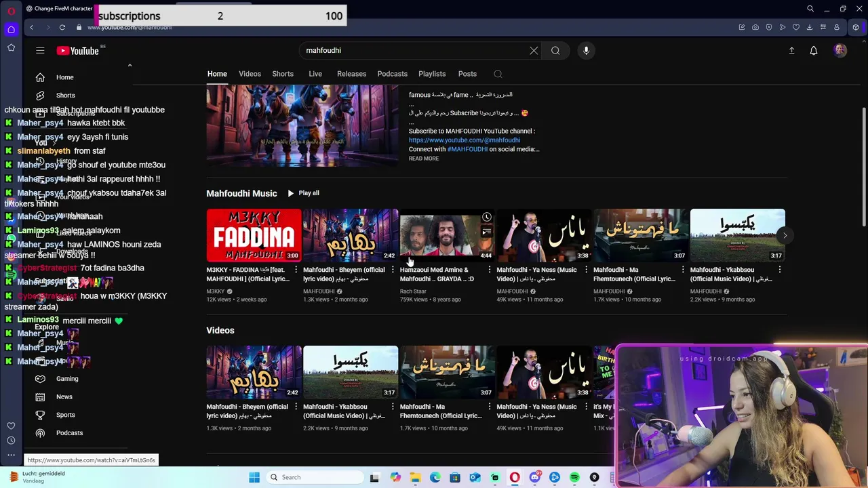Run search with the magnifier button
This screenshot has height=488, width=868.
click(555, 50)
